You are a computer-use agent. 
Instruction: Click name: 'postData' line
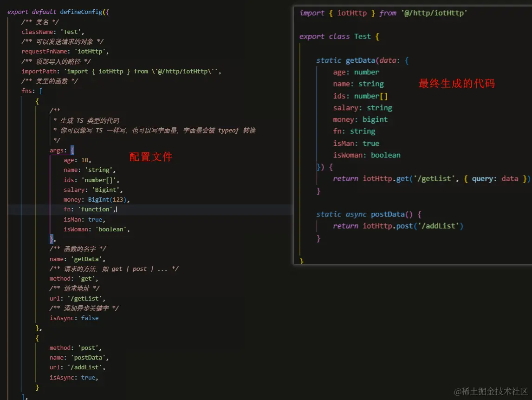click(x=79, y=358)
